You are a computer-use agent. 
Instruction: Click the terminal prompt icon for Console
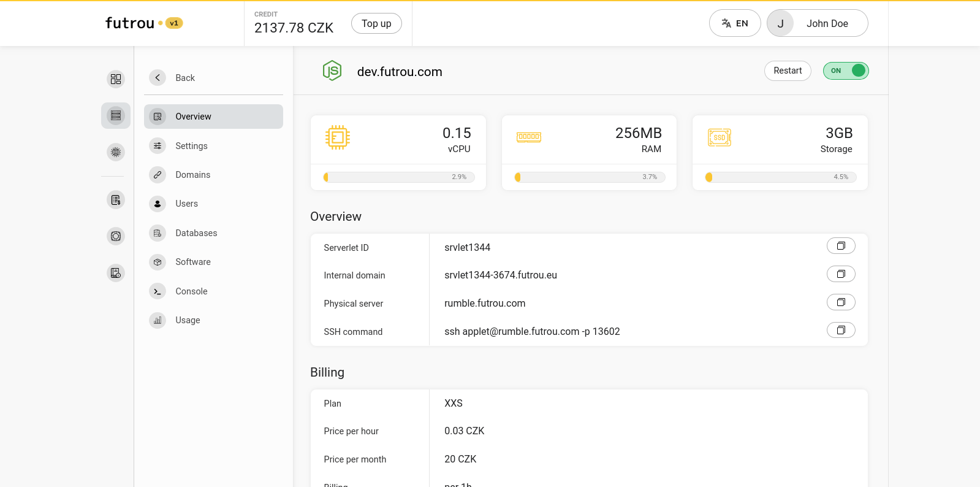click(x=158, y=291)
